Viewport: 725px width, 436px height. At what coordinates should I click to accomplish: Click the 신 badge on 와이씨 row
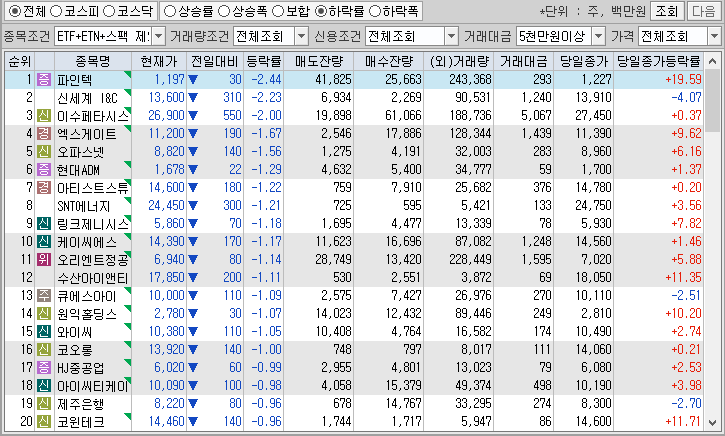pyautogui.click(x=44, y=332)
